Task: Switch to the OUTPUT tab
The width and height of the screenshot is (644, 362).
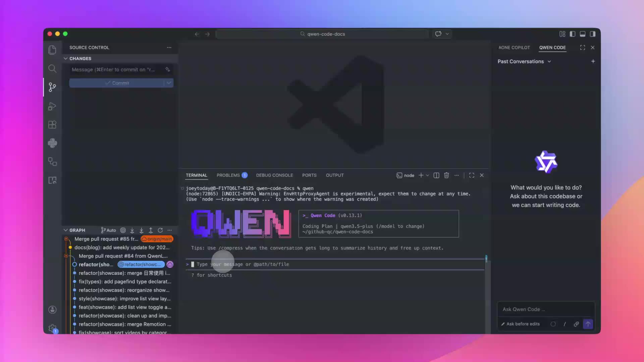Action: [335, 175]
